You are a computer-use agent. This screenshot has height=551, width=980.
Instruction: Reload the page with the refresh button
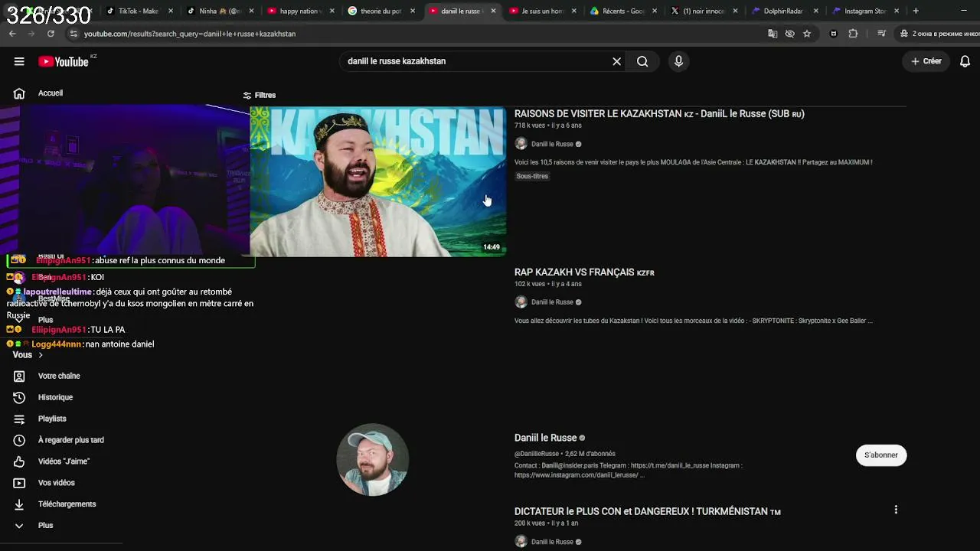pos(51,34)
